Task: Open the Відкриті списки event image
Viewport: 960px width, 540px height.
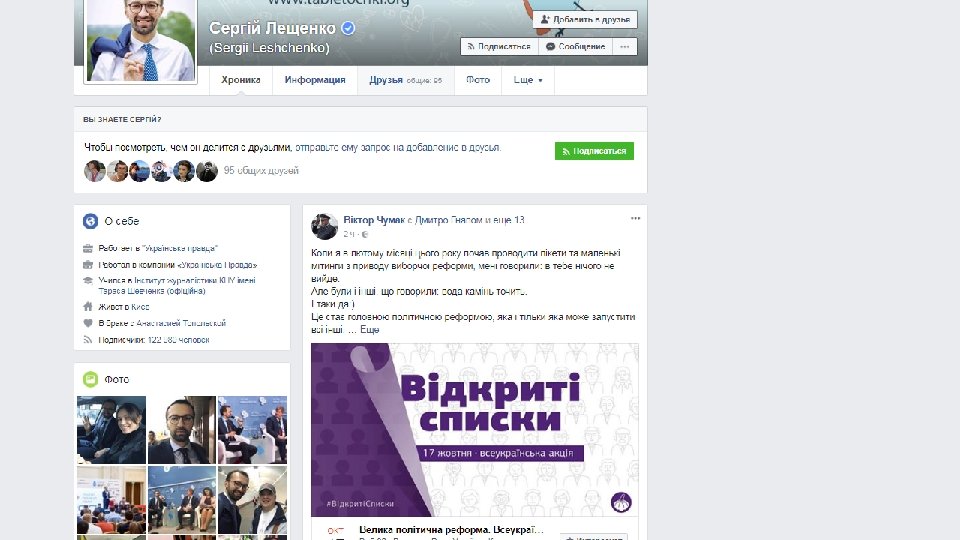Action: coord(474,430)
